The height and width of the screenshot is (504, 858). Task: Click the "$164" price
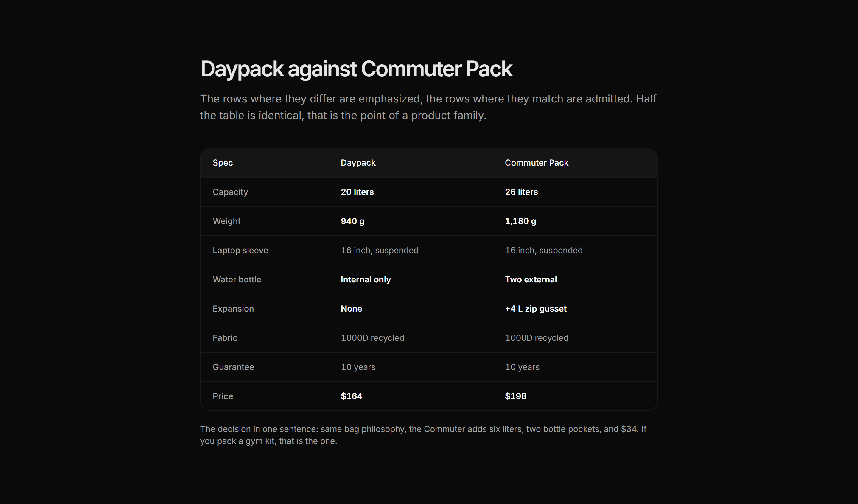(x=351, y=396)
